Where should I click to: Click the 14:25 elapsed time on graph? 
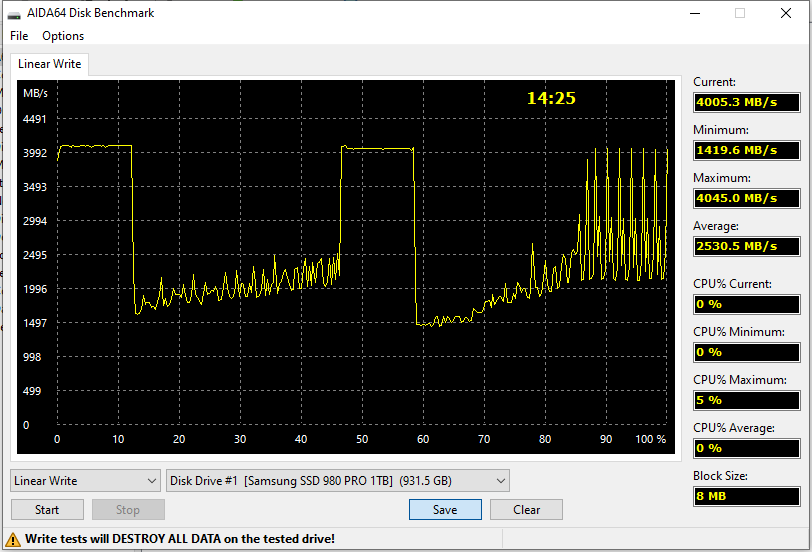pos(551,98)
